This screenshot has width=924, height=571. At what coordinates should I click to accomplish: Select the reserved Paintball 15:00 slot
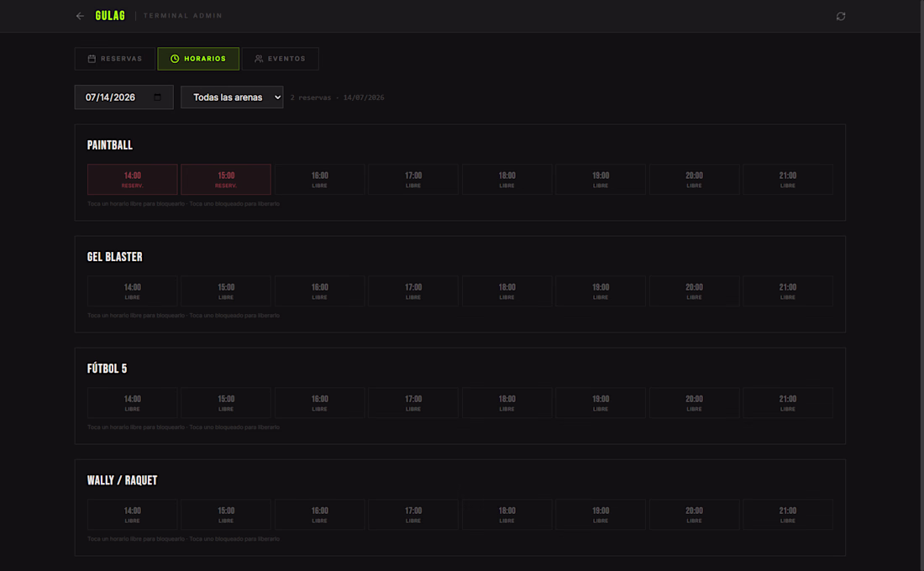pyautogui.click(x=226, y=179)
